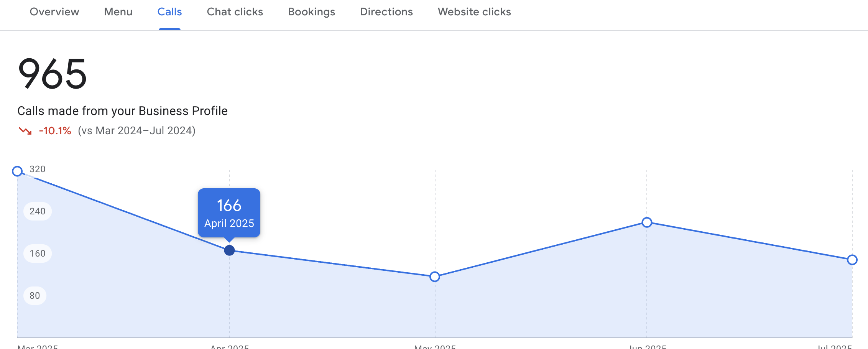Click the 80 y-axis label
The image size is (868, 349).
pos(35,296)
